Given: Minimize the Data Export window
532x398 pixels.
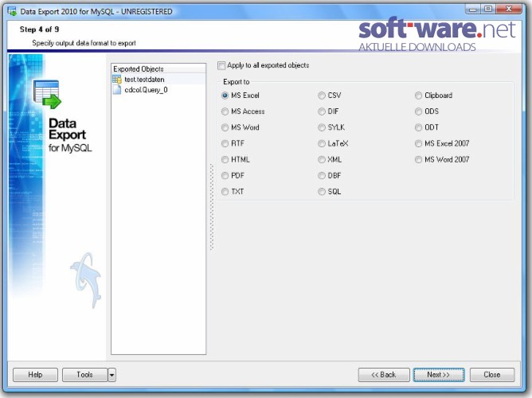Looking at the screenshot, I should click(472, 10).
